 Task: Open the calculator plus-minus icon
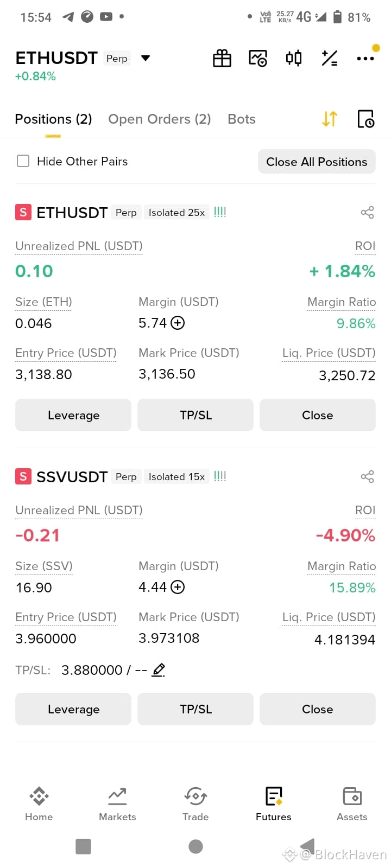(x=330, y=58)
